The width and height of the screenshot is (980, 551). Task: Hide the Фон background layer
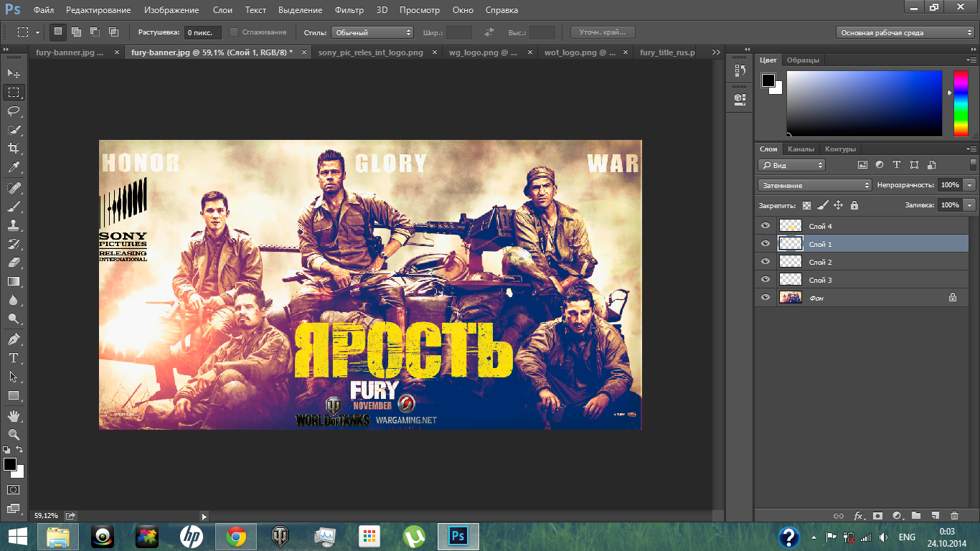pos(765,297)
